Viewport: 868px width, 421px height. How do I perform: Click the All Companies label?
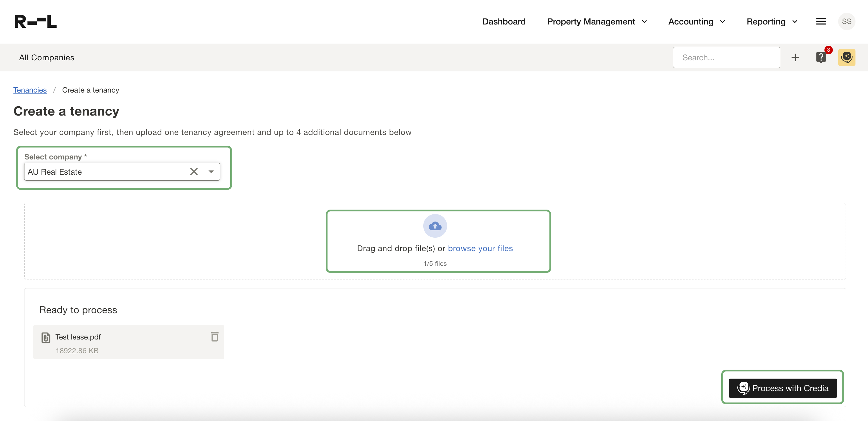click(47, 57)
